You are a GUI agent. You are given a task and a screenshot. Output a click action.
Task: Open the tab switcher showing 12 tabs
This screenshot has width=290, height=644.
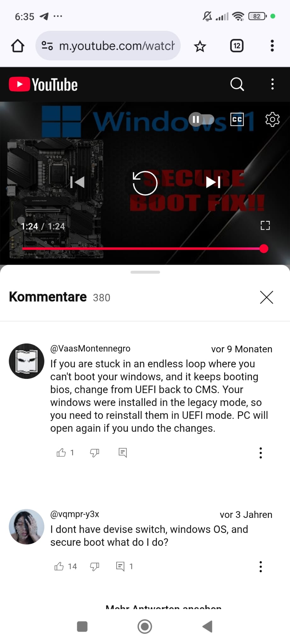237,46
